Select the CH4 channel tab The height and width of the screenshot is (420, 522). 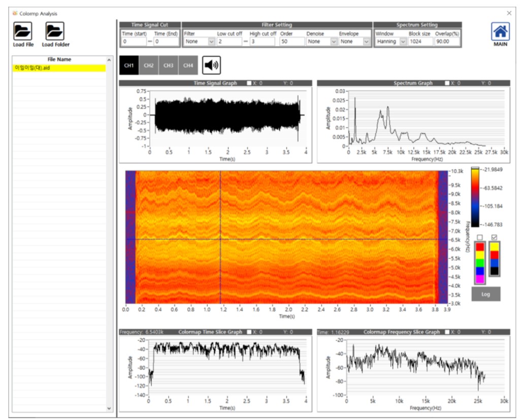pyautogui.click(x=188, y=66)
